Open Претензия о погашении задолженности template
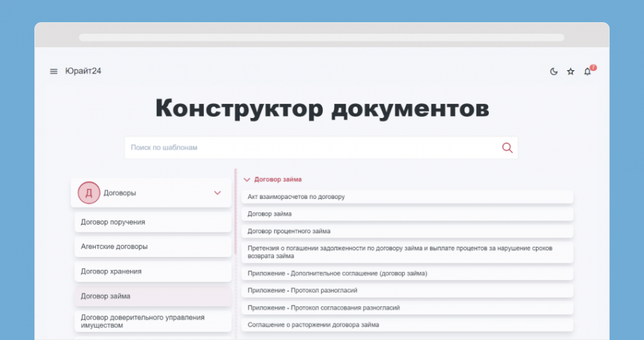 point(407,252)
